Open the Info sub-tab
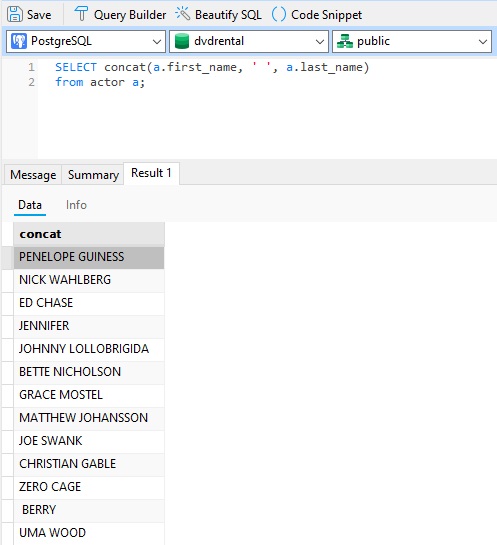 point(76,205)
